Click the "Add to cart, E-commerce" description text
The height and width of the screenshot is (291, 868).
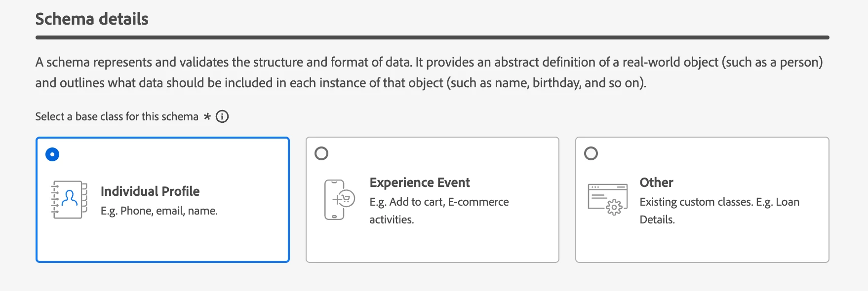449,202
